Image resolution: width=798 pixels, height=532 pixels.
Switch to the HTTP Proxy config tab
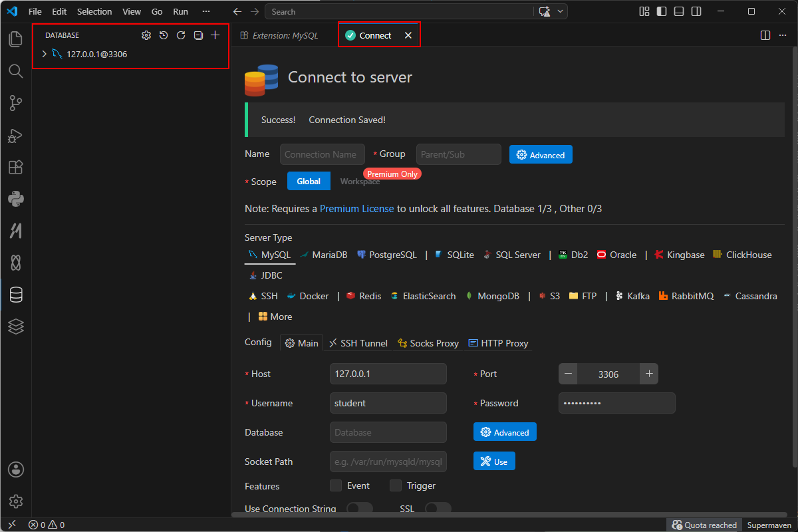pyautogui.click(x=498, y=343)
